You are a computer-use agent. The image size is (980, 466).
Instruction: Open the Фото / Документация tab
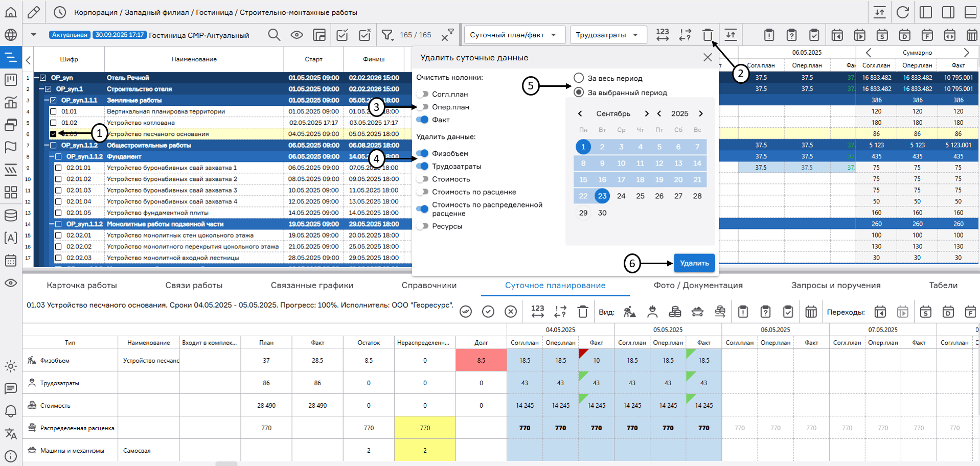(699, 286)
